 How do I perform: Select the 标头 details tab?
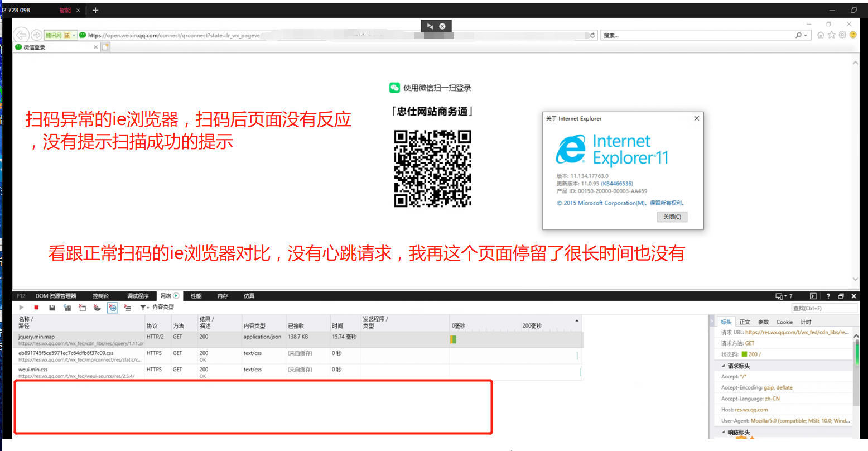click(x=726, y=322)
